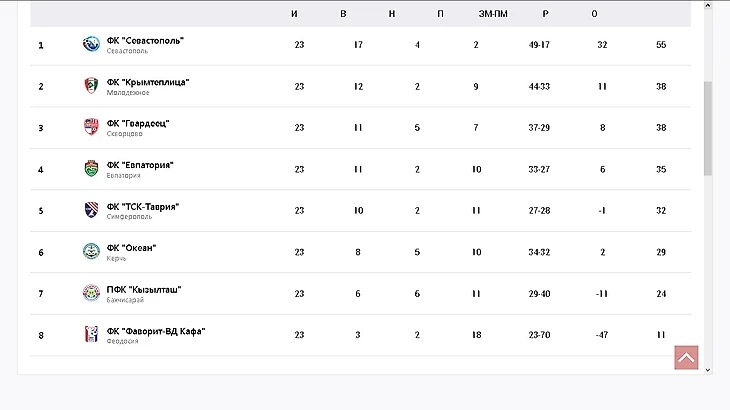Go to ФК "Евпатория" team page

tap(140, 165)
